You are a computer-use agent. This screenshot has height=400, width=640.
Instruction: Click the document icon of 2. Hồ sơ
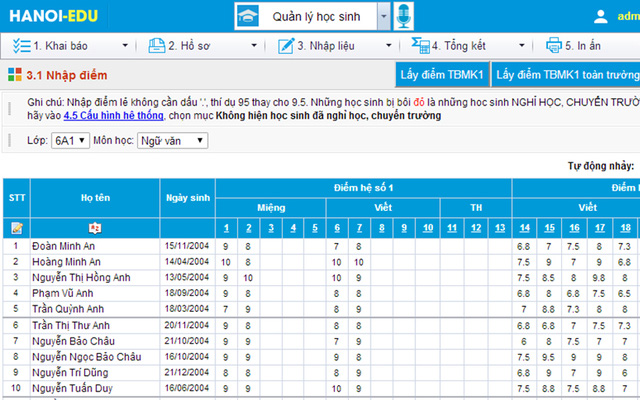pyautogui.click(x=157, y=46)
